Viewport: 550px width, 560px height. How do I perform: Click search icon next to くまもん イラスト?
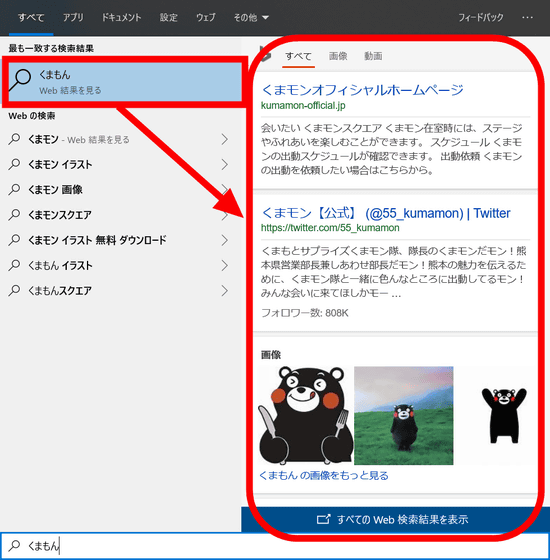[x=14, y=265]
